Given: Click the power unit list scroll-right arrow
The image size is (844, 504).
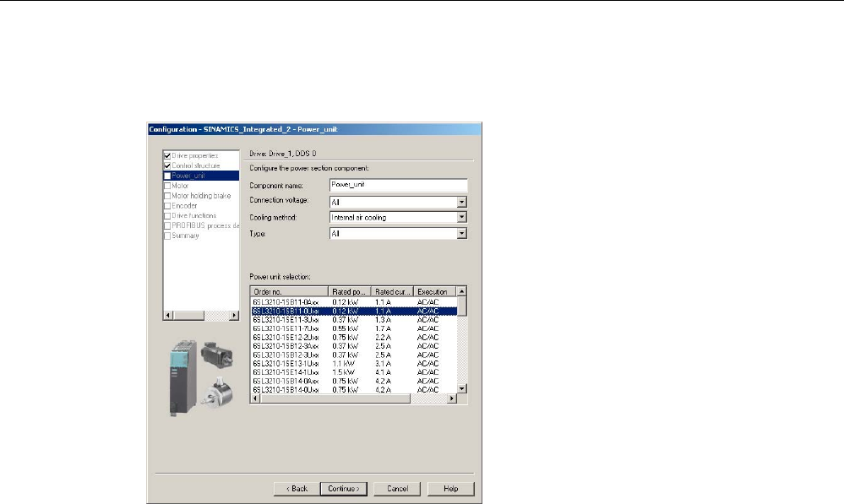Looking at the screenshot, I should [x=452, y=398].
